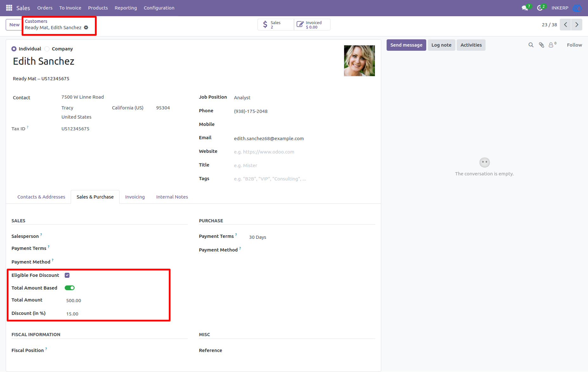This screenshot has width=588, height=372.
Task: Edit the Total Amount value 500.00
Action: click(x=74, y=301)
